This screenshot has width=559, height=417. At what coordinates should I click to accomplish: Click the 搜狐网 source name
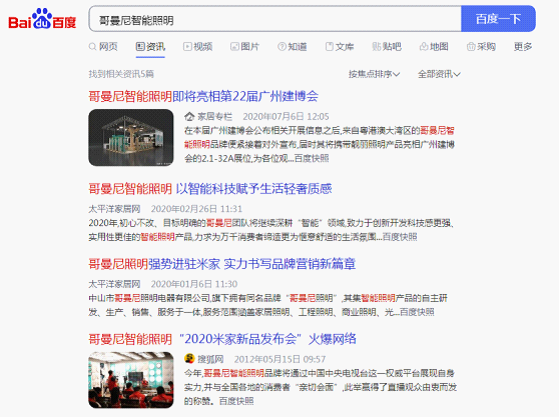pos(211,359)
